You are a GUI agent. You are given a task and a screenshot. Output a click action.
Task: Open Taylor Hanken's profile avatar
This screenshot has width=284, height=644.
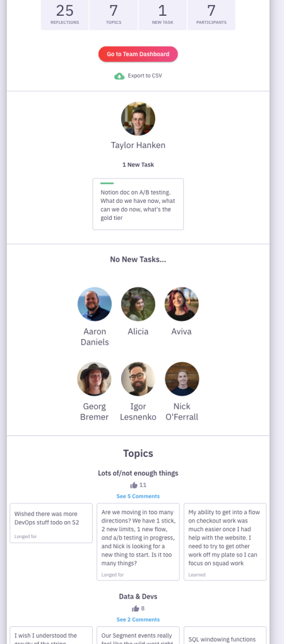point(138,118)
